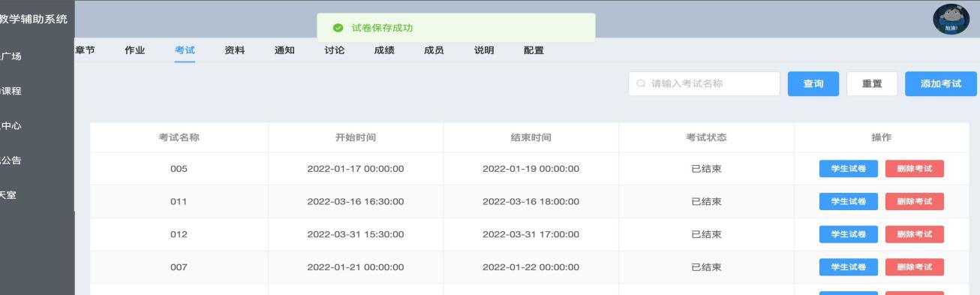Click the search magnifier icon in the exam name field
Screen dimensions: 980x295
click(x=641, y=84)
